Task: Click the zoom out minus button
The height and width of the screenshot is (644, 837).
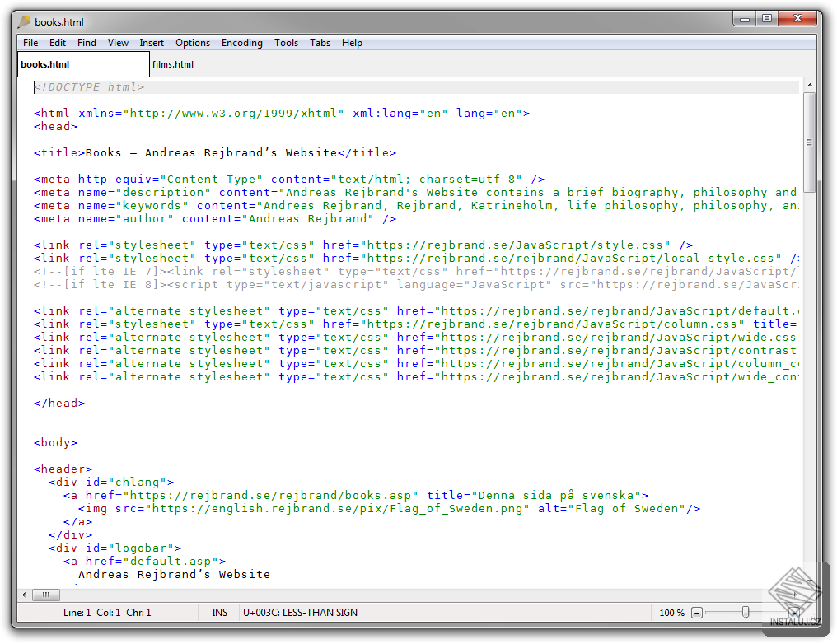Action: [697, 613]
